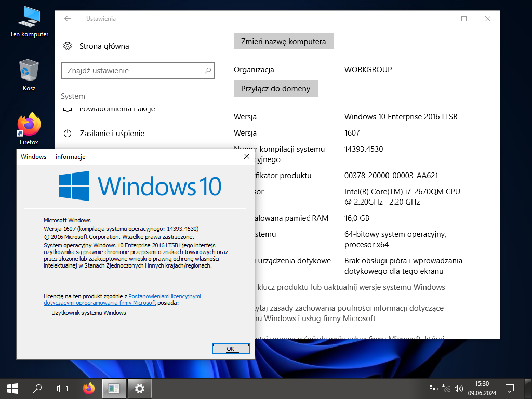Image resolution: width=532 pixels, height=399 pixels.
Task: Click the battery icon in system tray
Action: (434, 388)
